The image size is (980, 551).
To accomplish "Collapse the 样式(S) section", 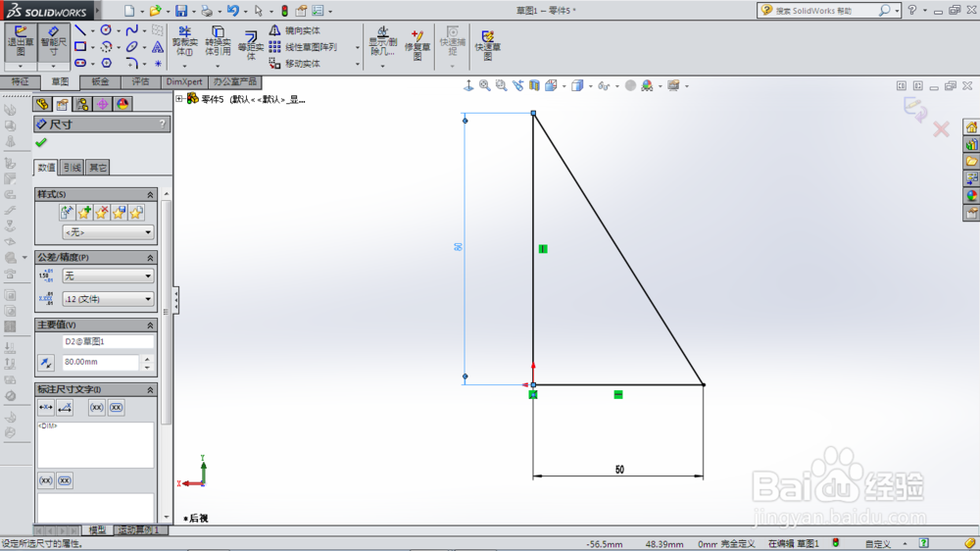I will tap(150, 194).
